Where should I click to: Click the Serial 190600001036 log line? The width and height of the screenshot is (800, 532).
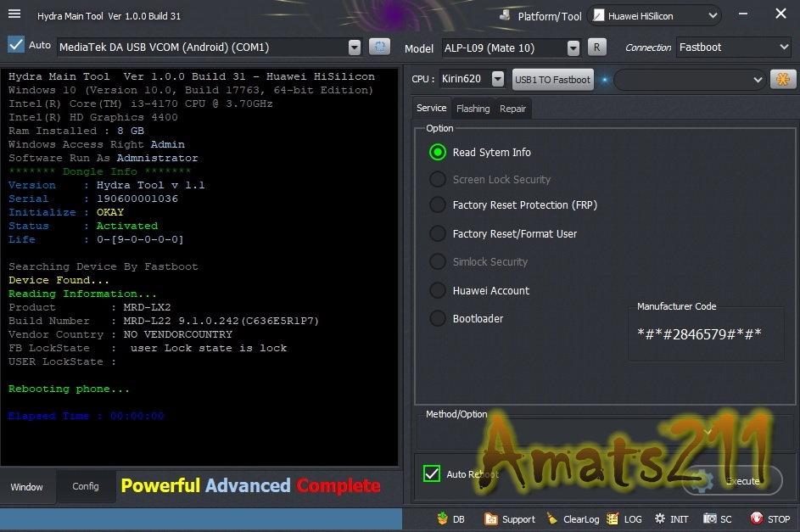click(x=93, y=199)
